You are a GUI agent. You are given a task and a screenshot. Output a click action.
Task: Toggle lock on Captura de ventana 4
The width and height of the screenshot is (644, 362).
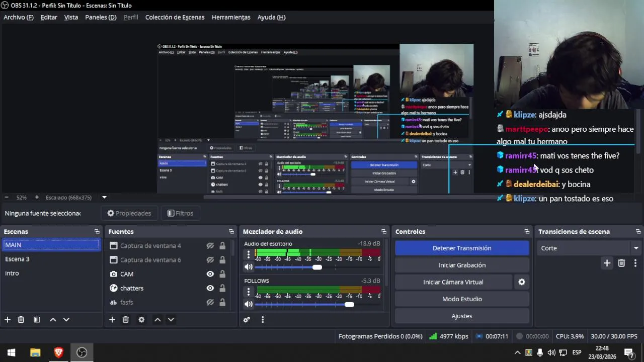222,246
